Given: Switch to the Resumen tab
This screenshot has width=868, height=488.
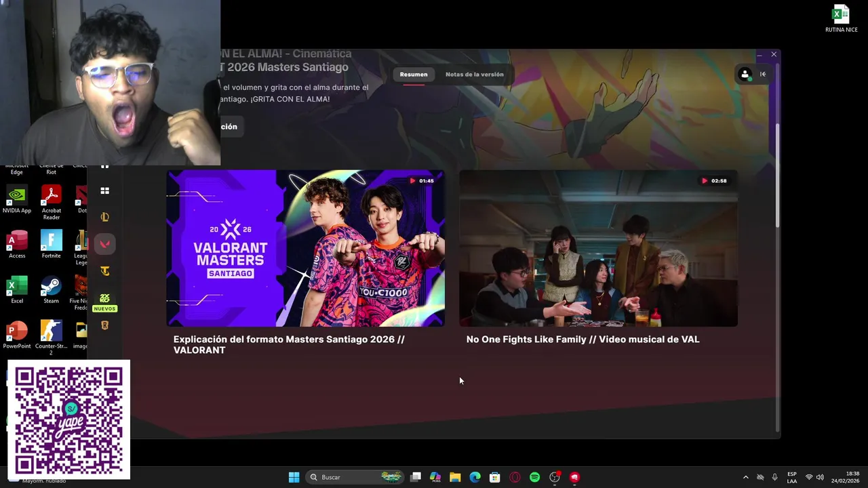Looking at the screenshot, I should tap(414, 75).
